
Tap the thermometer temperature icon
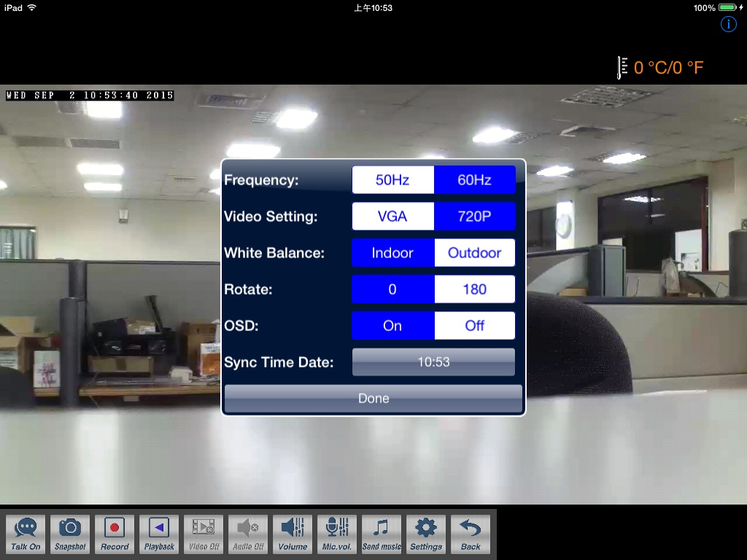tap(622, 68)
